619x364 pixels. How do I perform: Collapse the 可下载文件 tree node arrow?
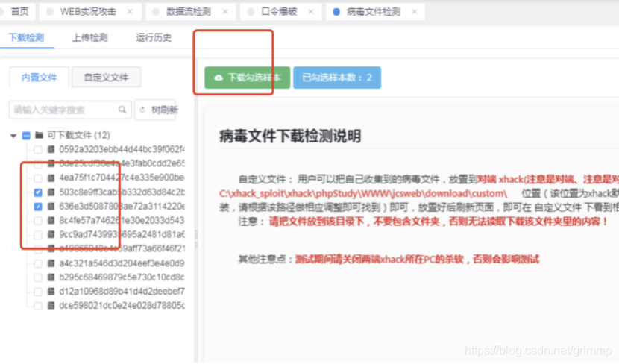click(x=13, y=136)
